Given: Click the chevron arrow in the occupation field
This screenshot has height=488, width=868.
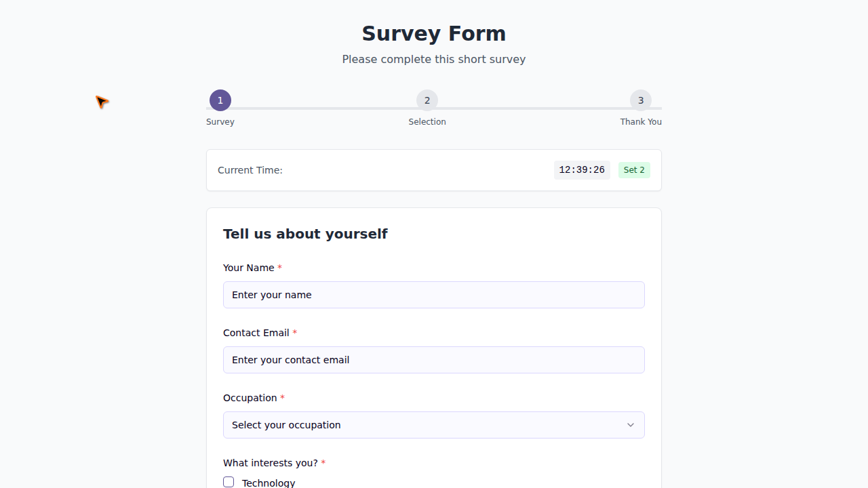Looking at the screenshot, I should [631, 425].
